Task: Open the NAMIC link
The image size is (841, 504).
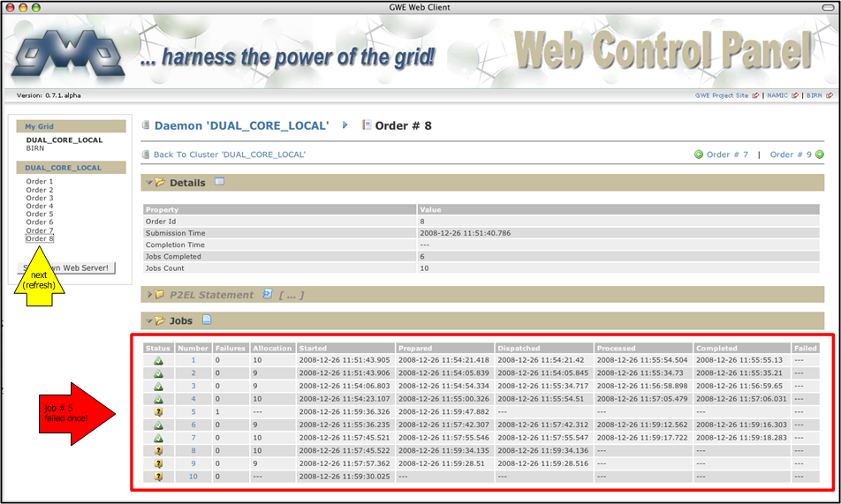Action: tap(777, 95)
